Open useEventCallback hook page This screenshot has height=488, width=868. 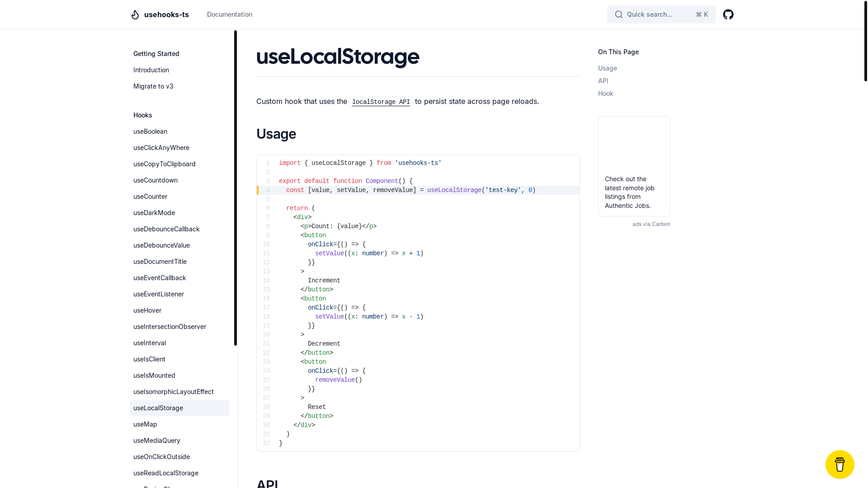pos(179,278)
